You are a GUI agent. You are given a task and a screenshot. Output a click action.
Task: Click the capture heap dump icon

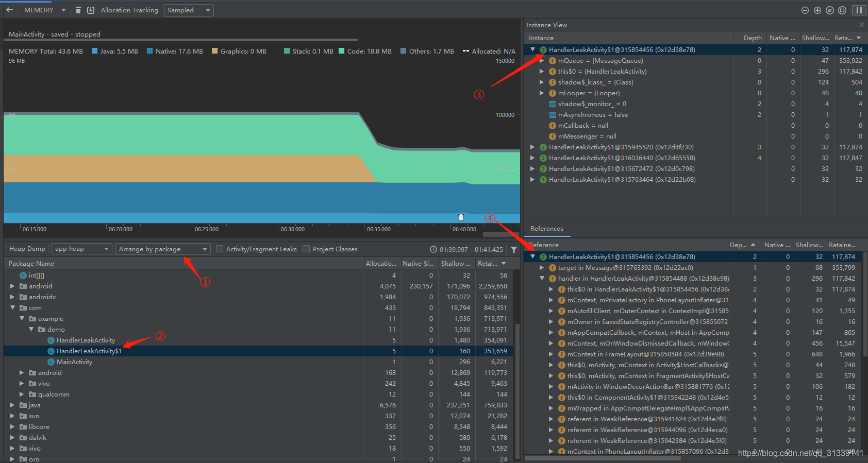[x=91, y=10]
